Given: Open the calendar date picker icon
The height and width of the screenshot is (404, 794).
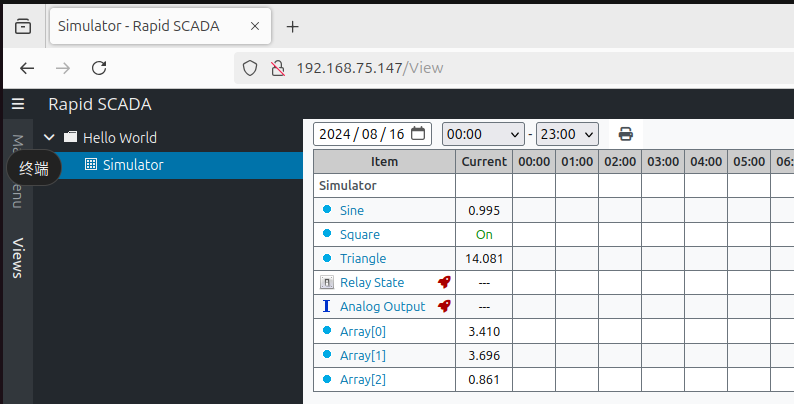Looking at the screenshot, I should click(x=418, y=134).
